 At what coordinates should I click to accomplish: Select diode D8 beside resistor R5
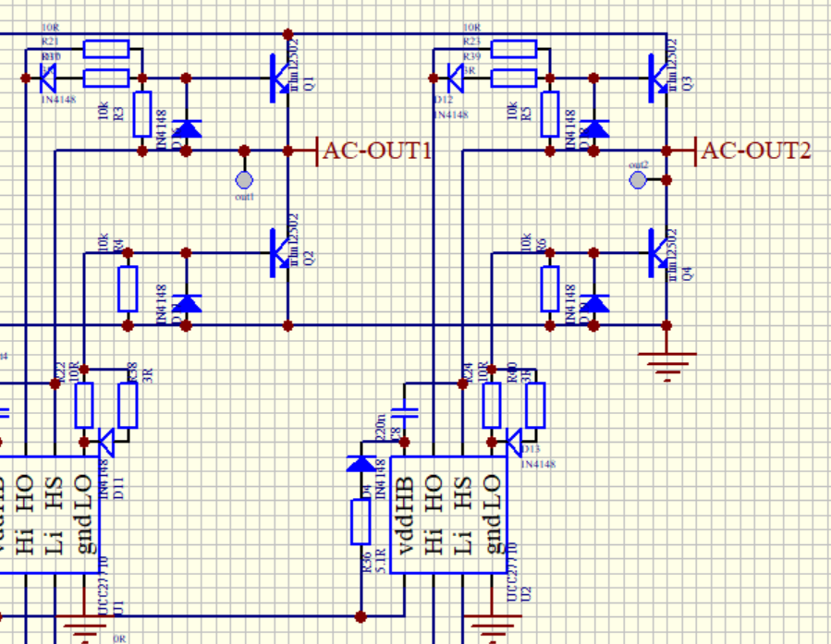point(594,128)
